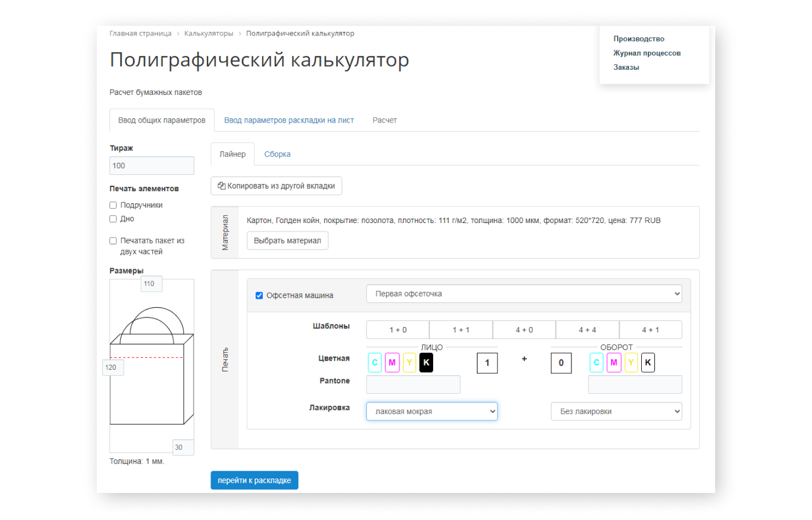
Task: Switch to the Сборка tab
Action: coord(277,154)
